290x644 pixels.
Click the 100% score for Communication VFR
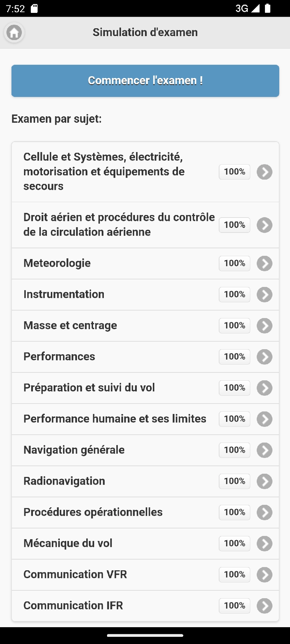(235, 575)
